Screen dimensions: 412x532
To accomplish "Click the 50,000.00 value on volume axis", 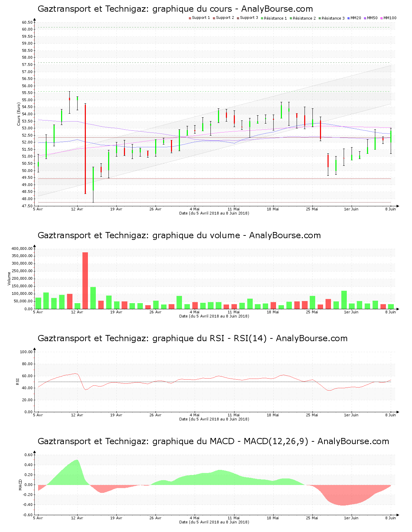I will click(x=23, y=301).
